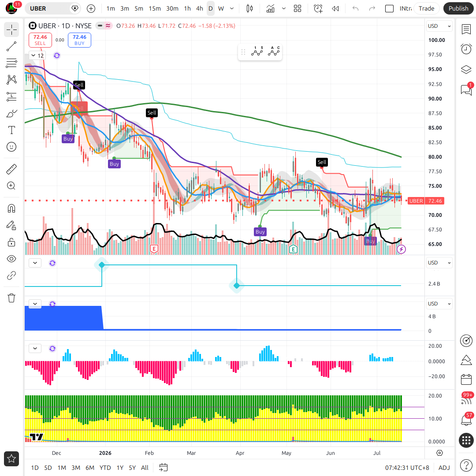The height and width of the screenshot is (476, 476).
Task: Click the Publish button
Action: pyautogui.click(x=458, y=8)
